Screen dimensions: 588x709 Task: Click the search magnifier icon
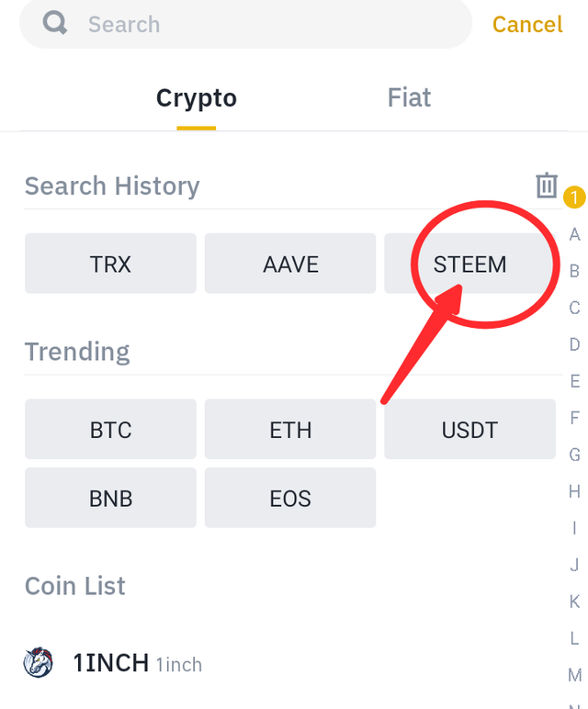55,23
